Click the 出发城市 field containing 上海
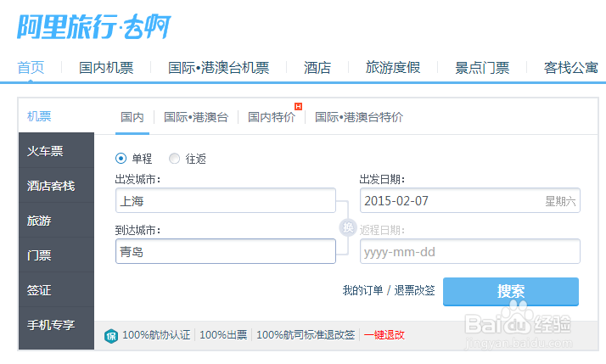 (226, 200)
